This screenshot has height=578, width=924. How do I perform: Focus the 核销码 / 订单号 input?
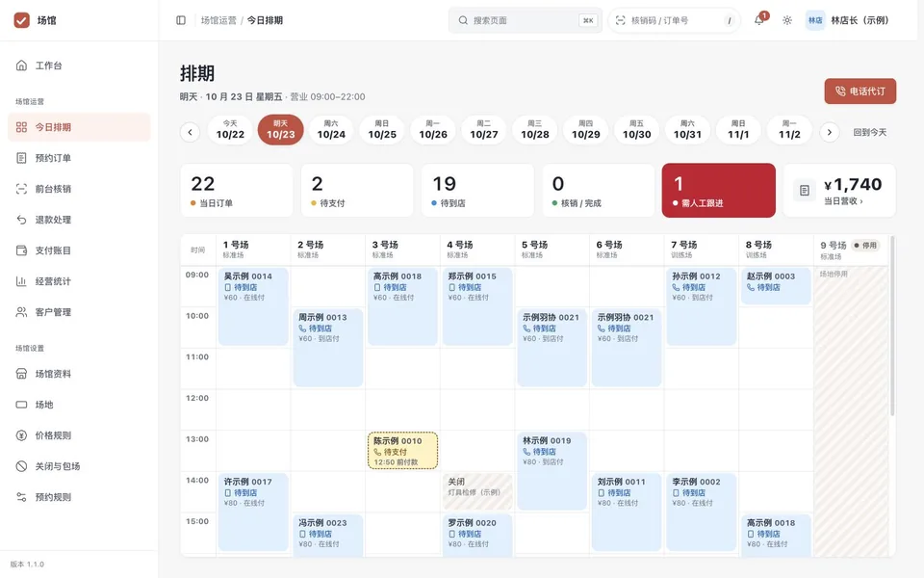674,20
